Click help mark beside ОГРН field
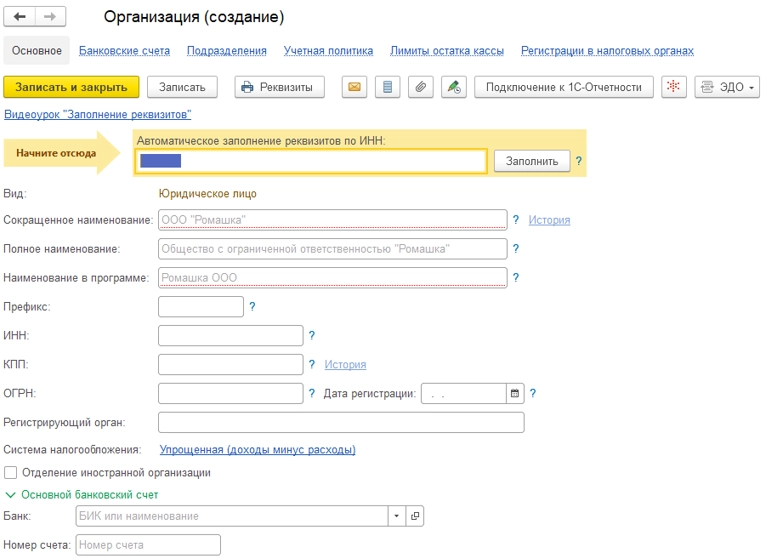 [x=311, y=393]
